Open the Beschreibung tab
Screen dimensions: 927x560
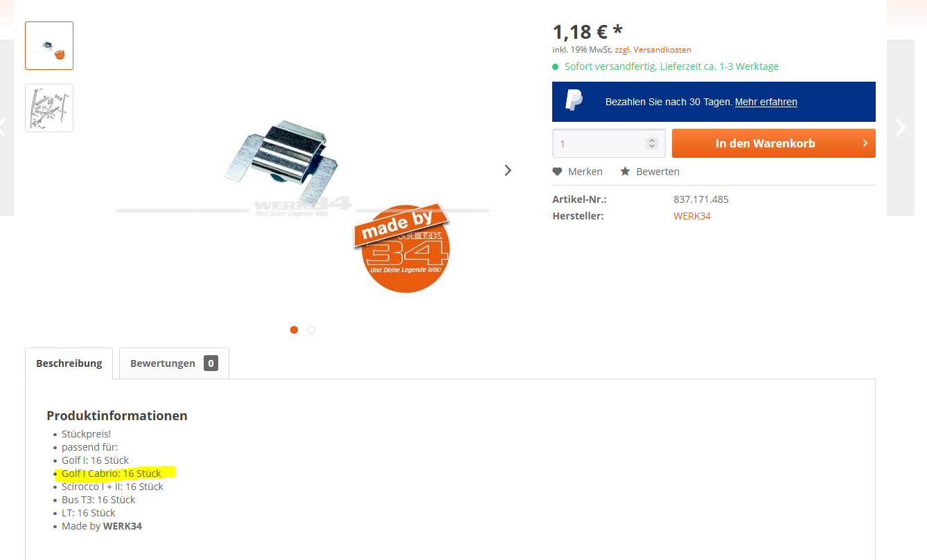(x=69, y=363)
